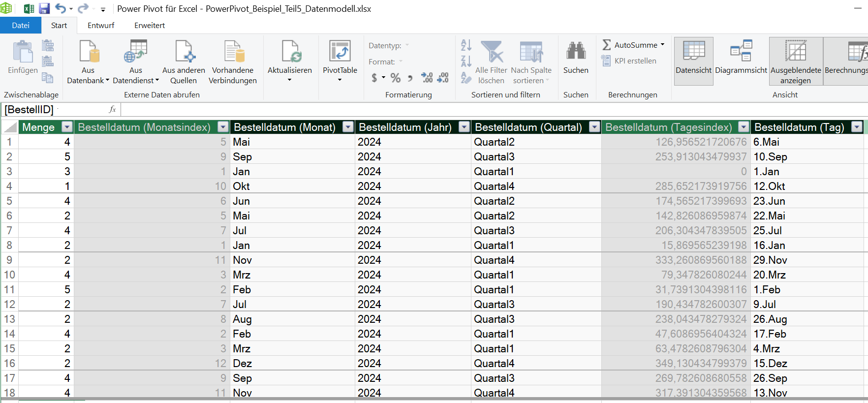Screen dimensions: 868x403
Task: Expand PivotTable dropdown arrow
Action: click(340, 80)
